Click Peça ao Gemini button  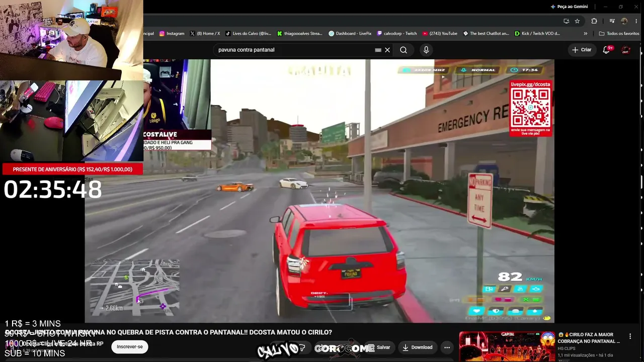[x=569, y=7]
